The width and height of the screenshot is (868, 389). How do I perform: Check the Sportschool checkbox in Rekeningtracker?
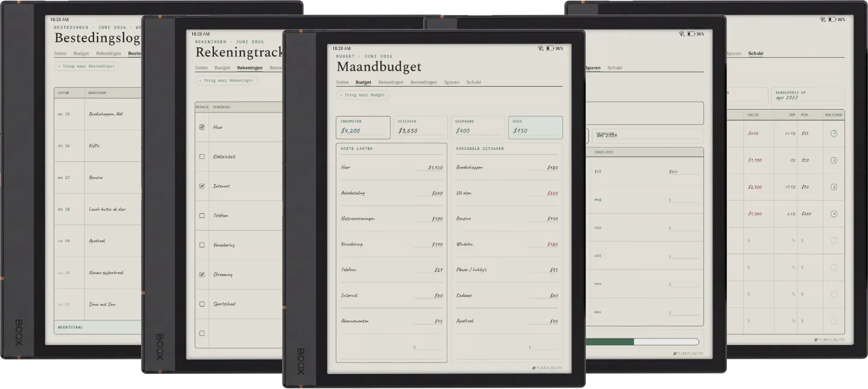click(x=202, y=304)
